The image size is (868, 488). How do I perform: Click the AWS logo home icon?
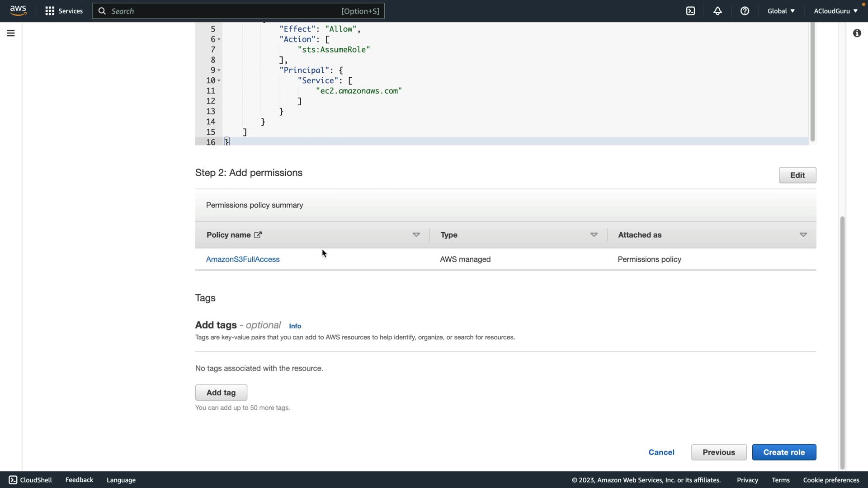(x=18, y=10)
